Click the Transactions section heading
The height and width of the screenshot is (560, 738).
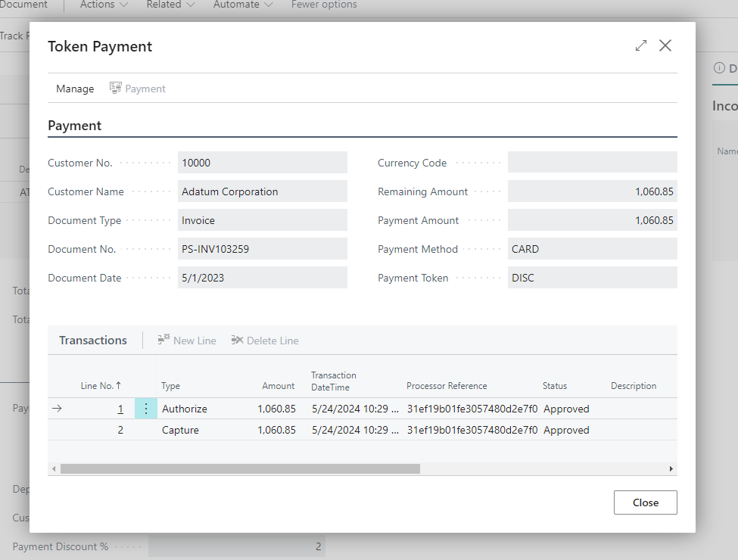(x=92, y=341)
